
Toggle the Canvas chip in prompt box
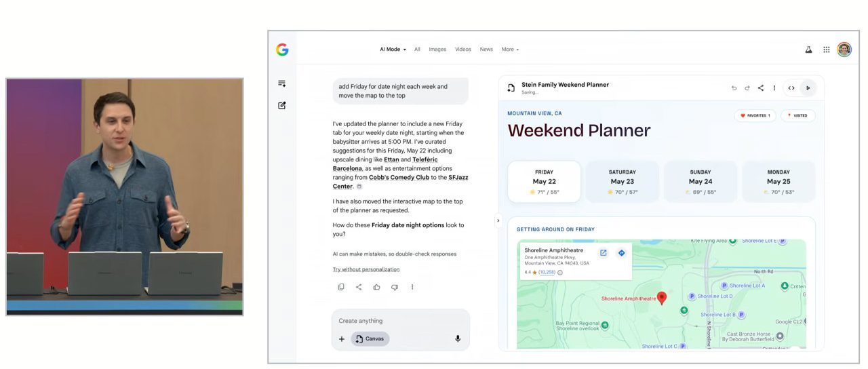(370, 338)
